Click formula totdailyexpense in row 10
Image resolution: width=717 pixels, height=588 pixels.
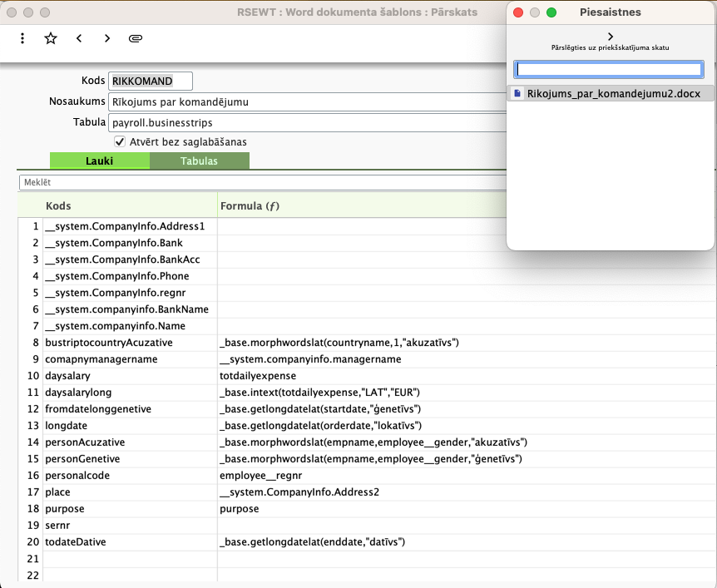[258, 375]
